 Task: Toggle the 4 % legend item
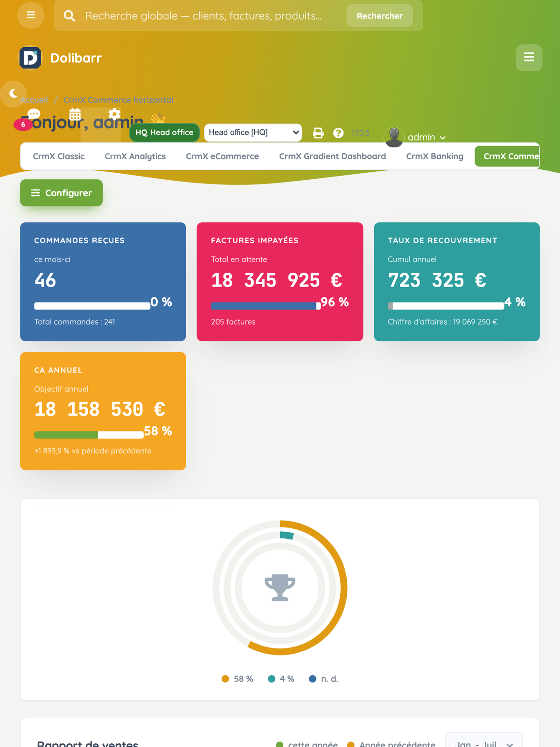click(x=281, y=679)
